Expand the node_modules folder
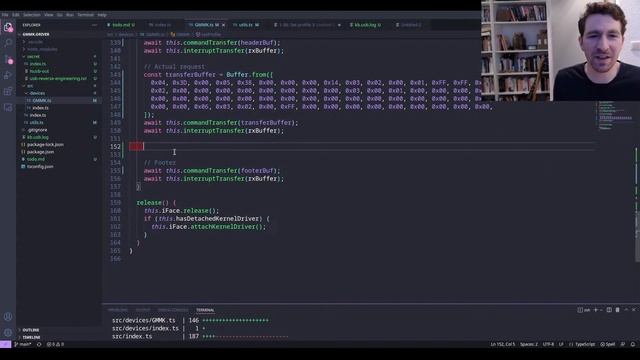Screen dimensions: 640x360 coord(42,49)
